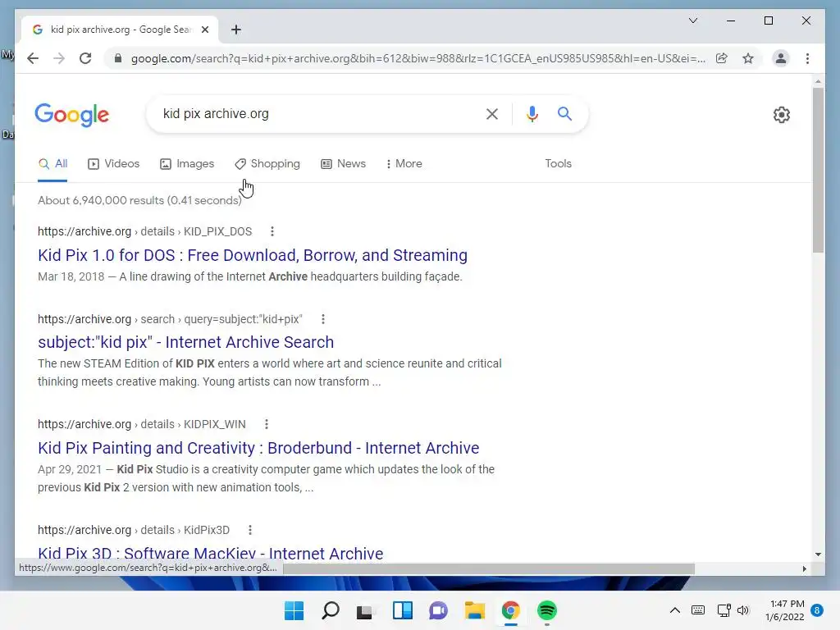Close the kid pix Google Search tab
Viewport: 840px width, 630px height.
204,30
